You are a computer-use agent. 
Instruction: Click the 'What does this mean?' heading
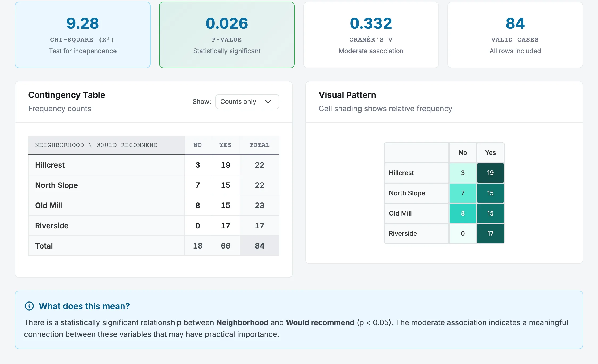[x=84, y=306]
